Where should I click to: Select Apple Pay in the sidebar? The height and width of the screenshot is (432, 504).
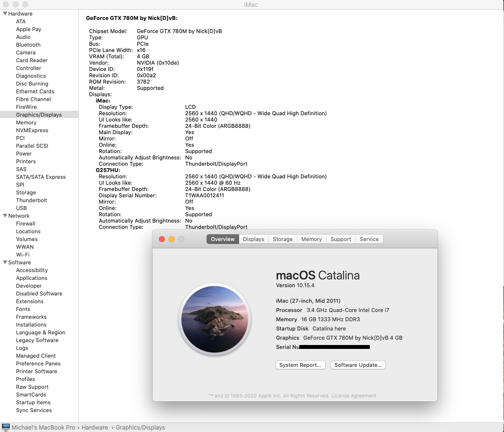click(x=29, y=29)
